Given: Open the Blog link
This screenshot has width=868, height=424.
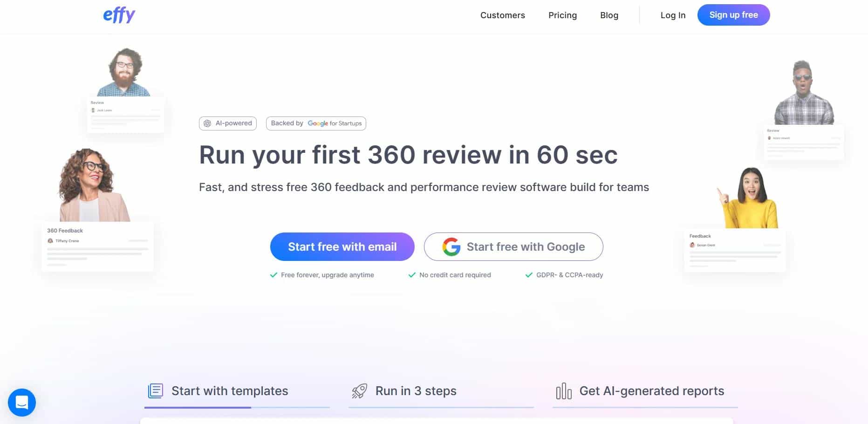Looking at the screenshot, I should (x=609, y=15).
